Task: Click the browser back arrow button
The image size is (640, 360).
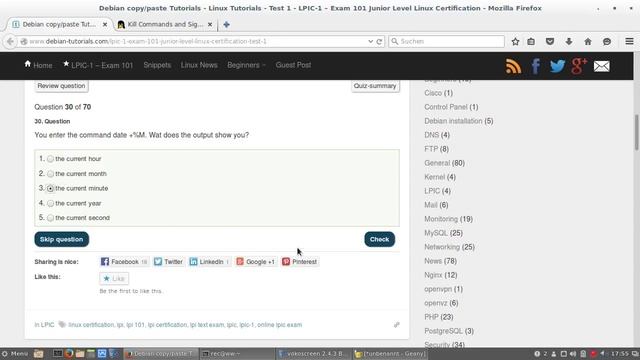Action: 10,41
